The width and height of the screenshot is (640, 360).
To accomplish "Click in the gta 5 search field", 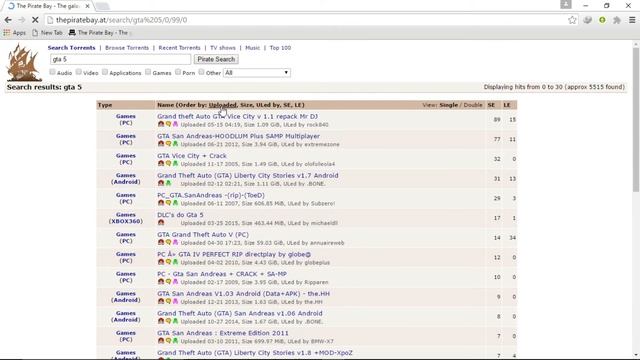I will tap(120, 59).
